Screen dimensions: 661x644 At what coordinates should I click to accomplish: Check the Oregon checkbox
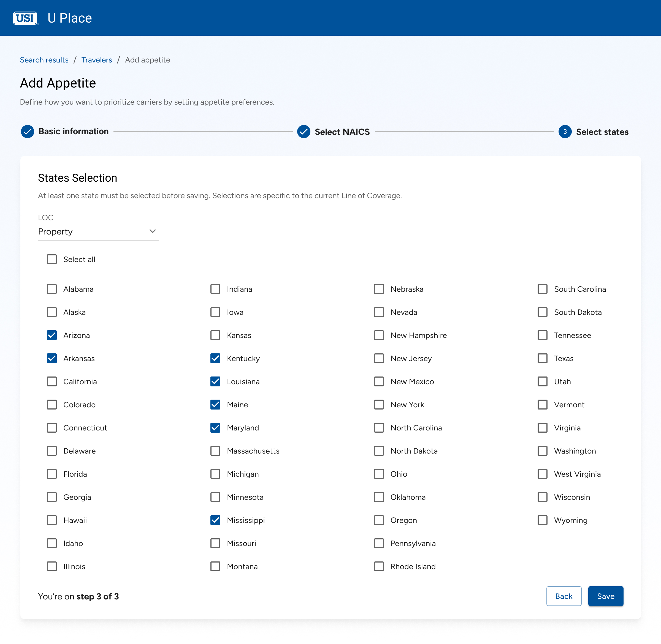379,520
